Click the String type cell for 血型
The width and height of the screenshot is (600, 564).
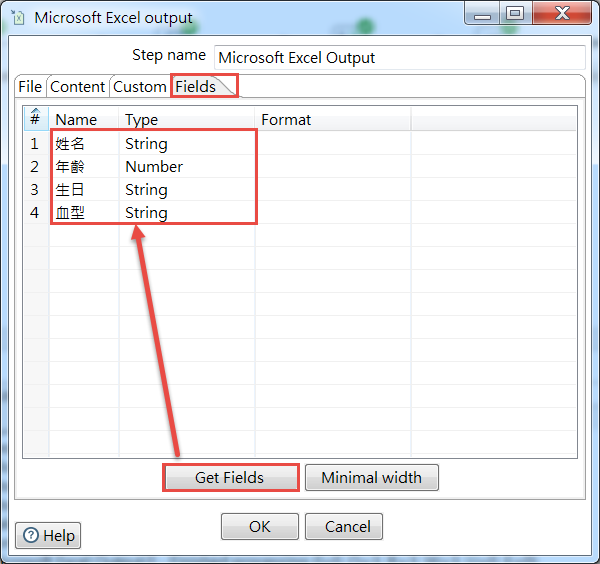pos(187,213)
